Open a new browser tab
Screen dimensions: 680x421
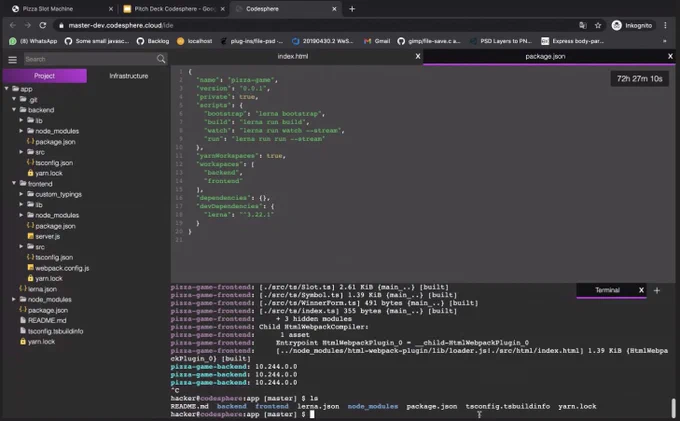352,9
